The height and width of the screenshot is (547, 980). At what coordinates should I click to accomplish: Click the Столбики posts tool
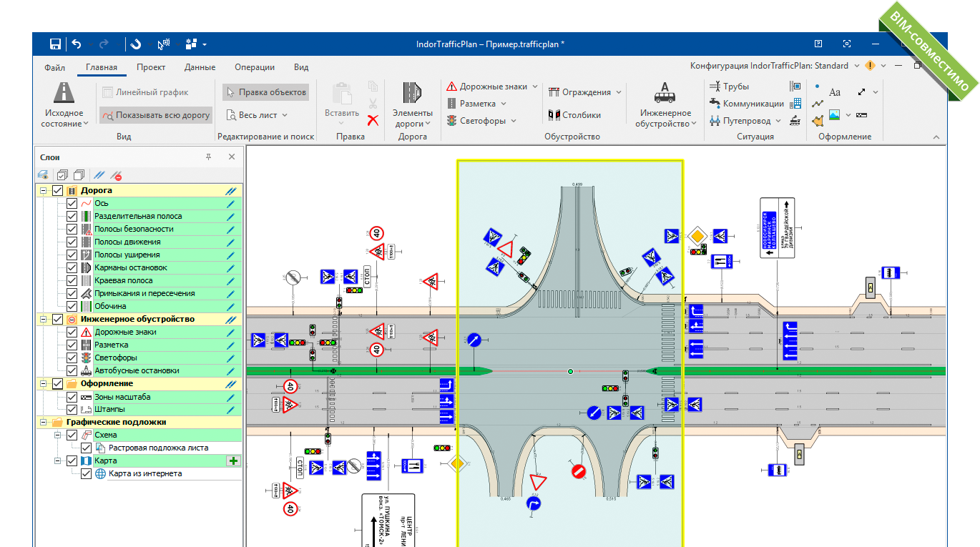pyautogui.click(x=574, y=115)
